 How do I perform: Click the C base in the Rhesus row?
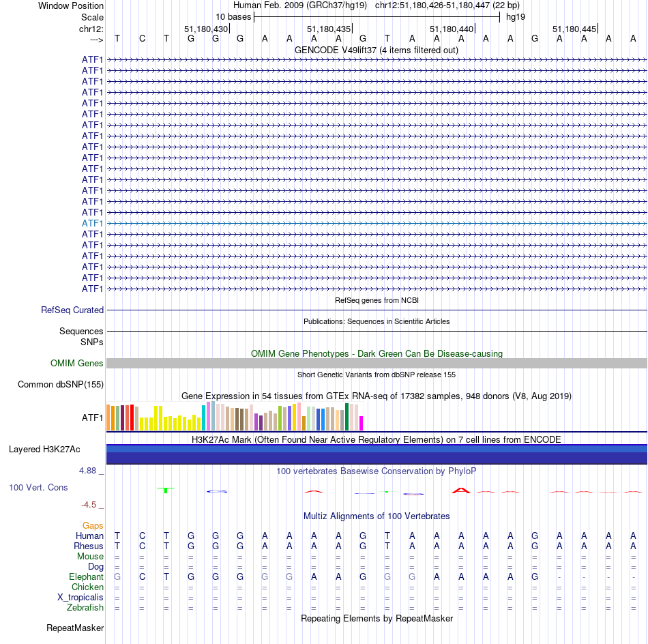click(142, 546)
